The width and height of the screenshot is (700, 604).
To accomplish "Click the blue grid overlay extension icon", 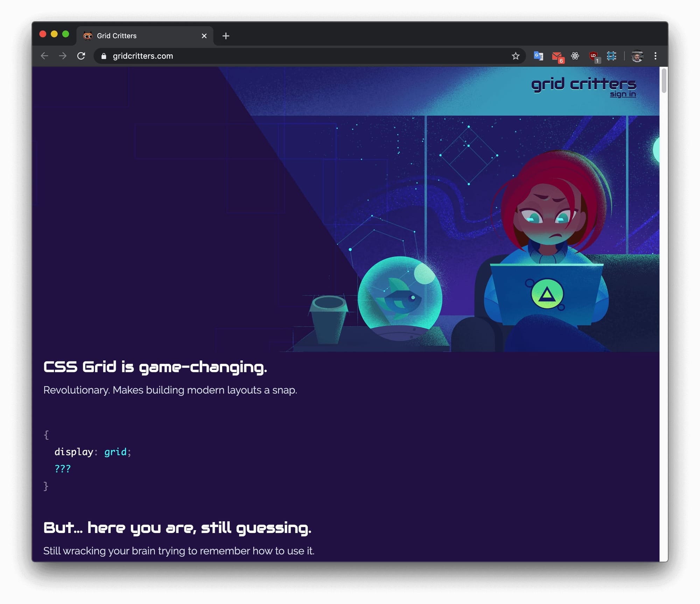I will pyautogui.click(x=611, y=56).
